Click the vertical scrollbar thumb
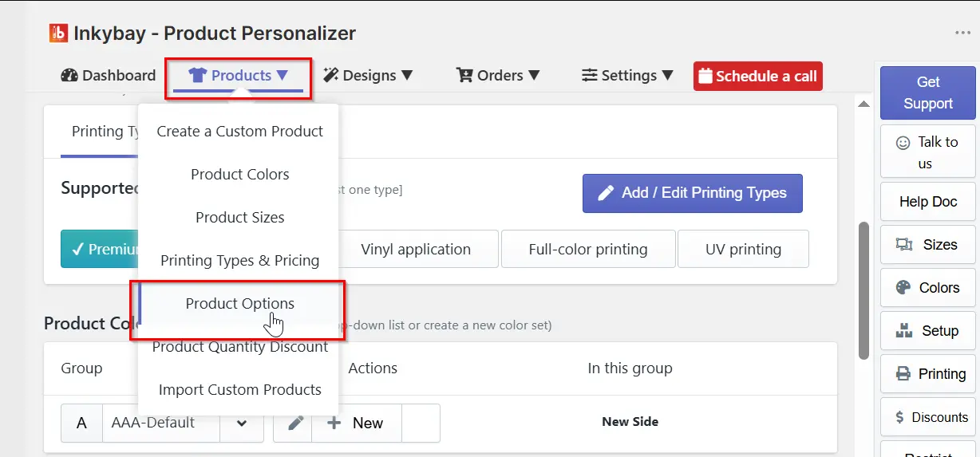Viewport: 980px width, 457px height. [863, 291]
